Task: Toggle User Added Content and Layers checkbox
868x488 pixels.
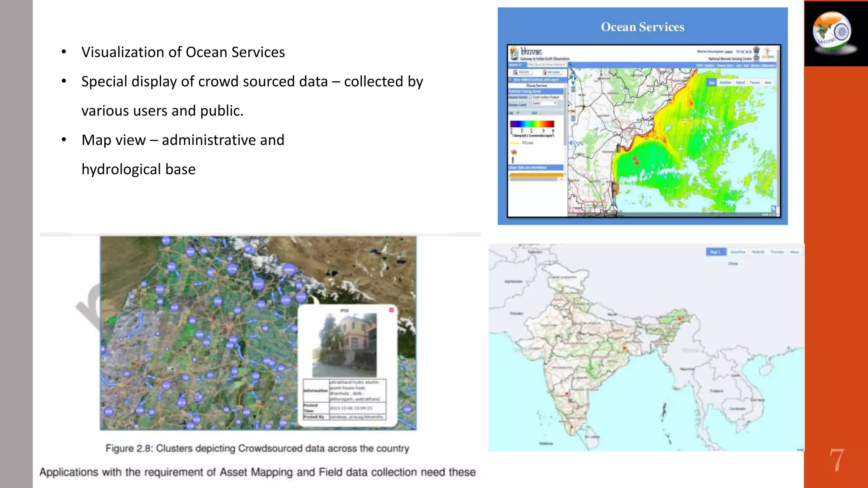Action: [x=510, y=80]
